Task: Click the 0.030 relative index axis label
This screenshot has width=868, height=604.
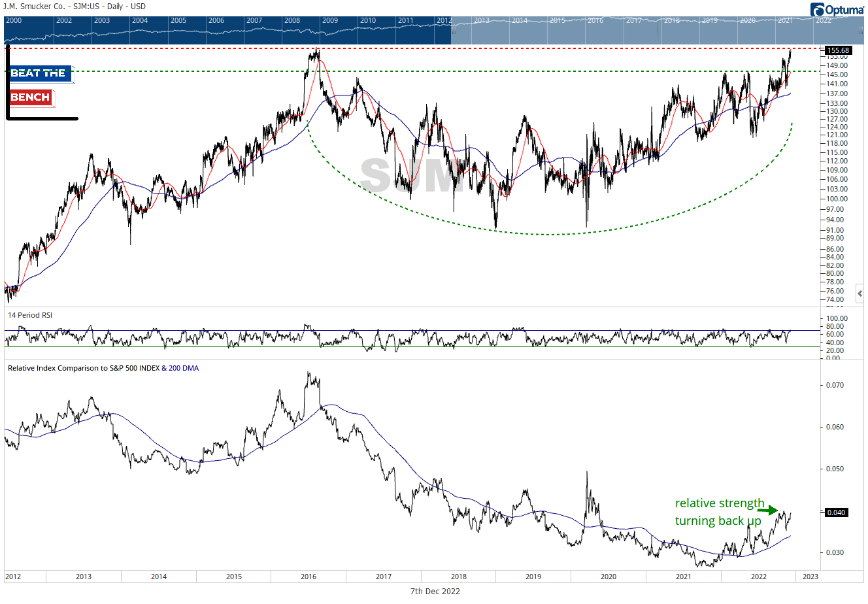Action: tap(835, 552)
